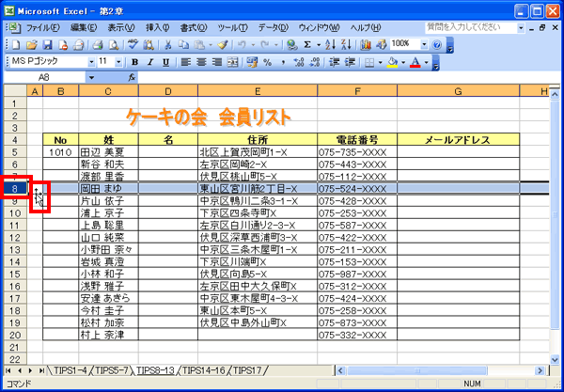Open the 編集(E) menu
Image resolution: width=564 pixels, height=392 pixels.
[84, 27]
